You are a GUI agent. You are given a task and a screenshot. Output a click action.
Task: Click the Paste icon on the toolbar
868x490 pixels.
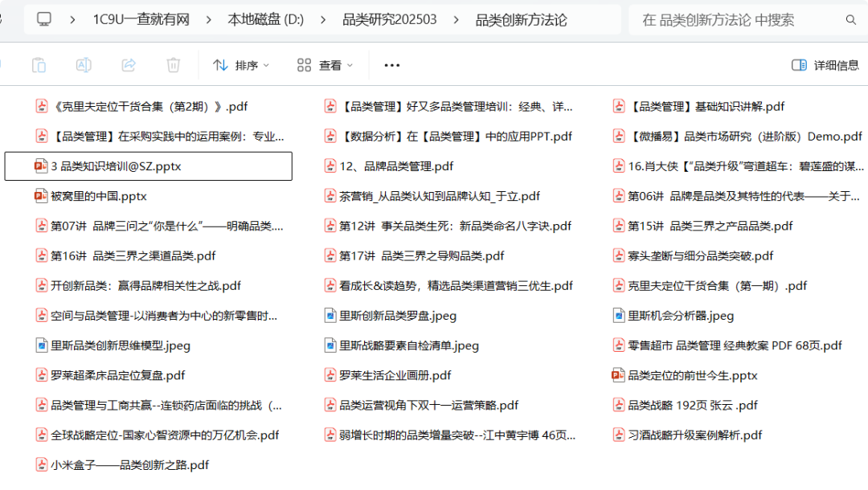[38, 66]
